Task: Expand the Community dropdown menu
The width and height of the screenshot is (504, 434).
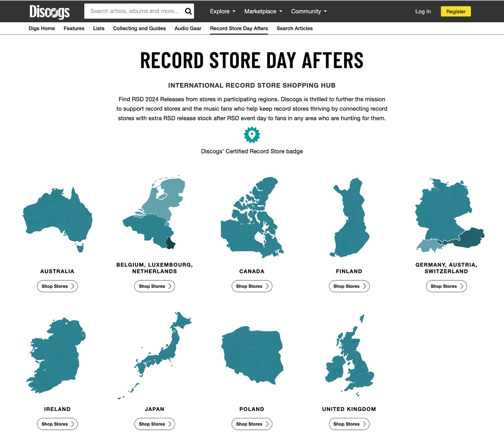Action: click(x=309, y=11)
